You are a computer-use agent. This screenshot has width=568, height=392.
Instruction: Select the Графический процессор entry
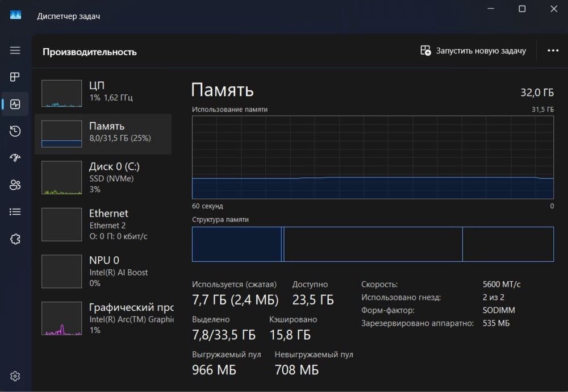pos(103,319)
